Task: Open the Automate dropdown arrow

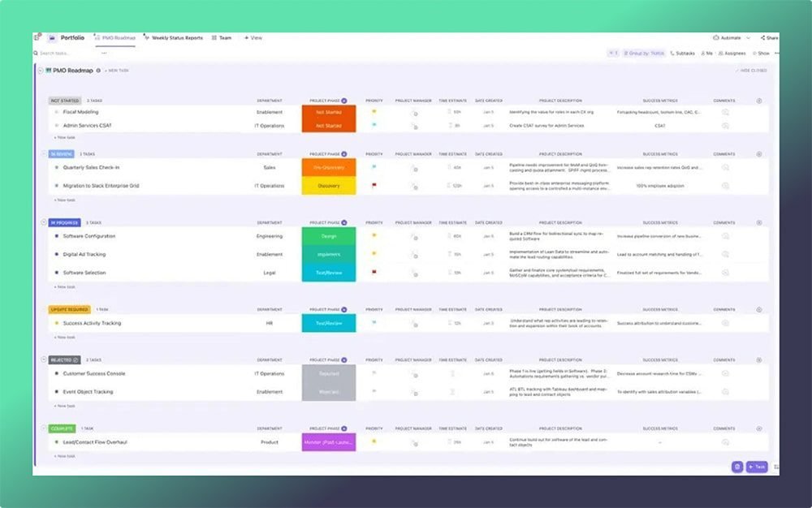Action: (x=745, y=37)
